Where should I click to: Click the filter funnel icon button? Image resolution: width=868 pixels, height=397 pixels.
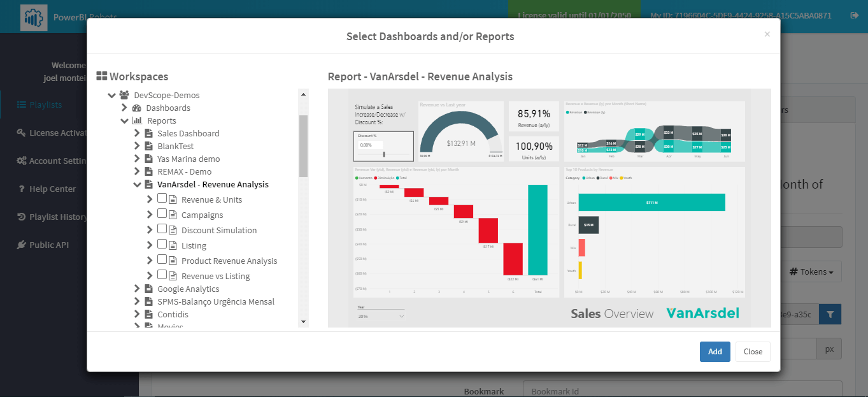(x=830, y=314)
